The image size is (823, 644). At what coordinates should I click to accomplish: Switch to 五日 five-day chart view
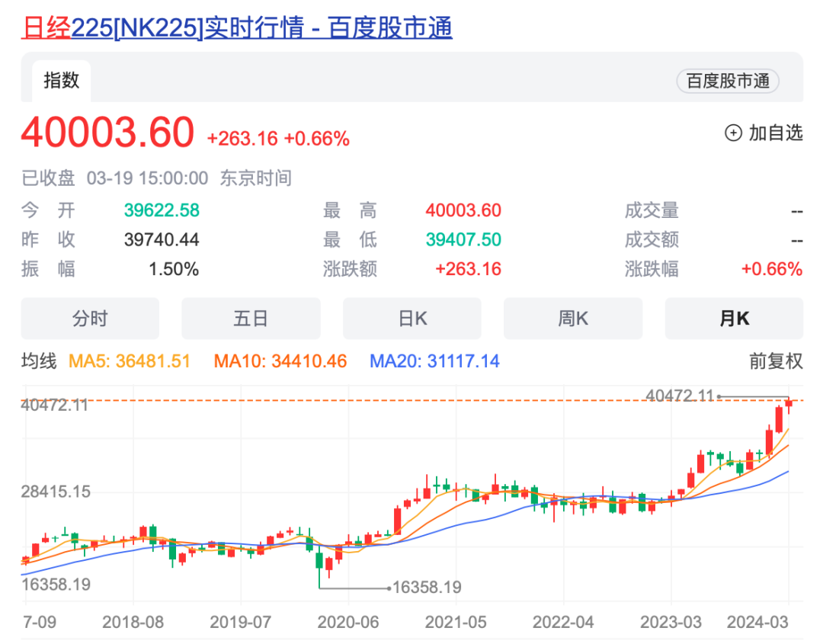click(x=251, y=318)
